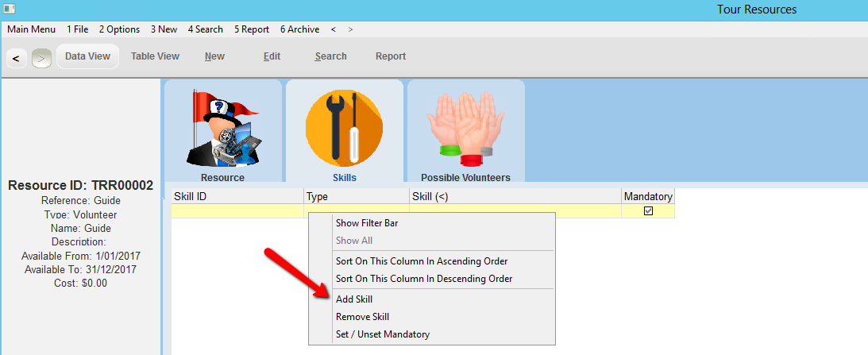Sort column in descending order
The width and height of the screenshot is (868, 355).
[x=424, y=279]
